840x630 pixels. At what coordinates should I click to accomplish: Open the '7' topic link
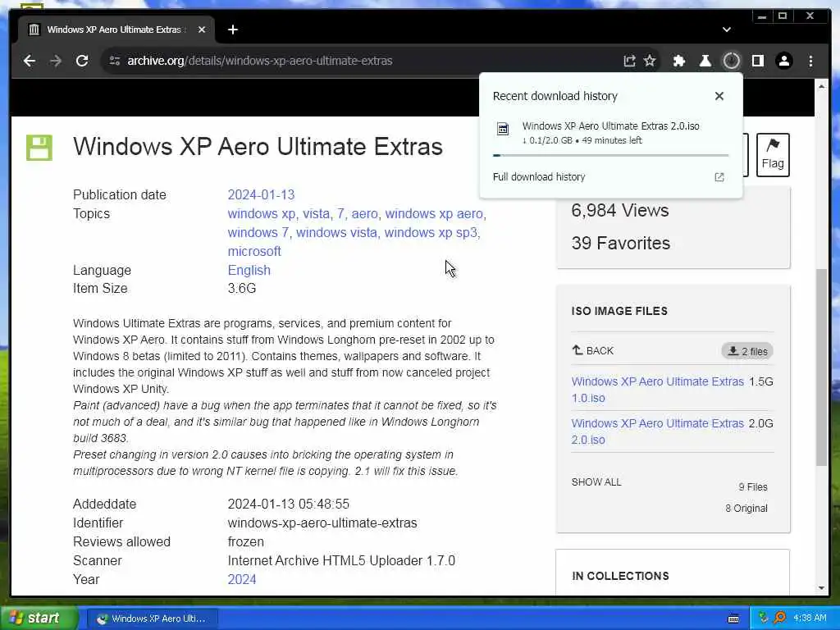coord(340,214)
